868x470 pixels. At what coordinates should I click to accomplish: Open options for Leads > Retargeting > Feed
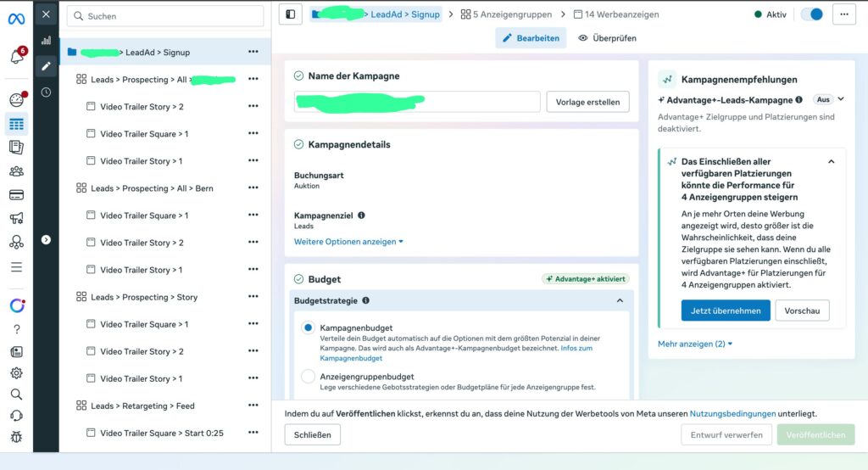coord(253,405)
